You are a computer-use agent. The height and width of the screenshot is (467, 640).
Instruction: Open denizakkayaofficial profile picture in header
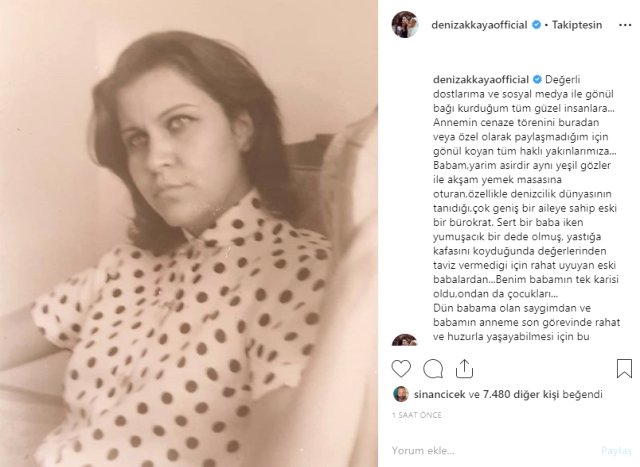405,24
